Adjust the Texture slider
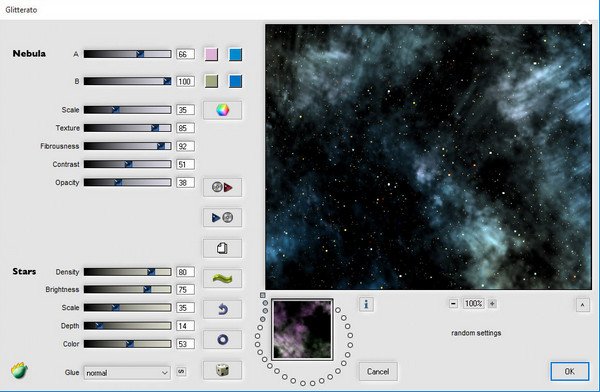Screen dimensions: 600x392 (x=127, y=128)
